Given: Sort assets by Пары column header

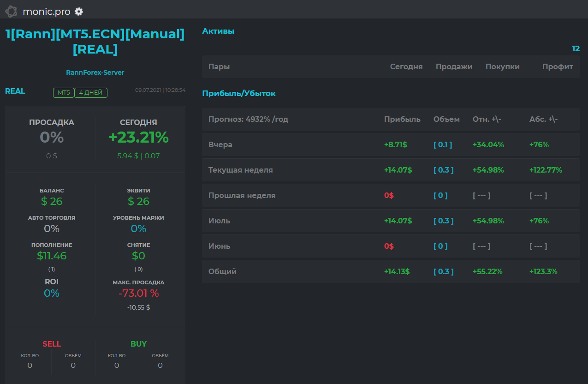Looking at the screenshot, I should tap(219, 66).
